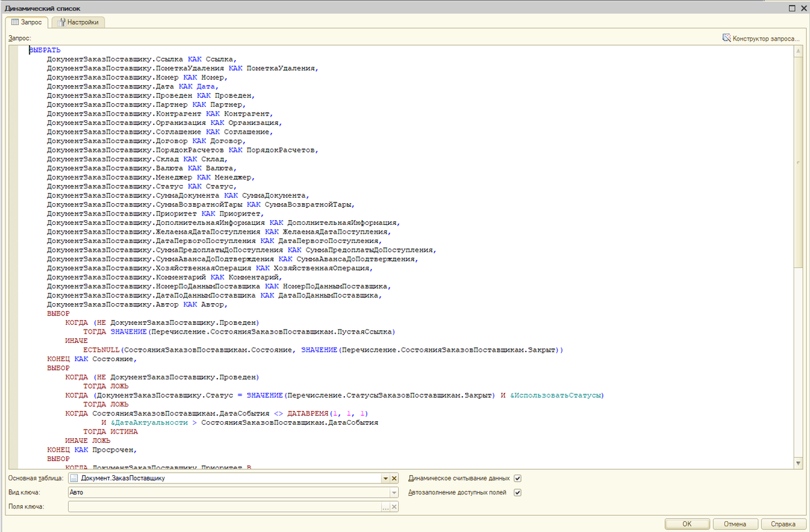Clear the Поля ключа field

pos(394,507)
